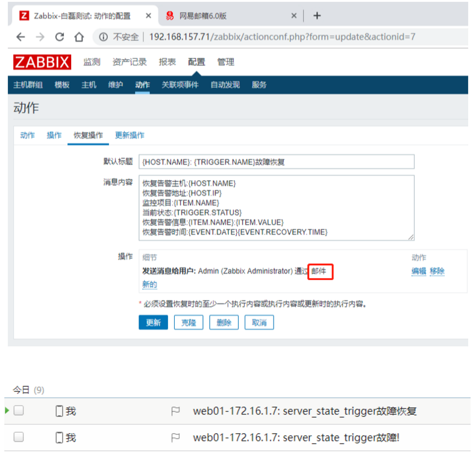Close the Zabbix browser tab
This screenshot has height=456, width=476.
(x=148, y=16)
